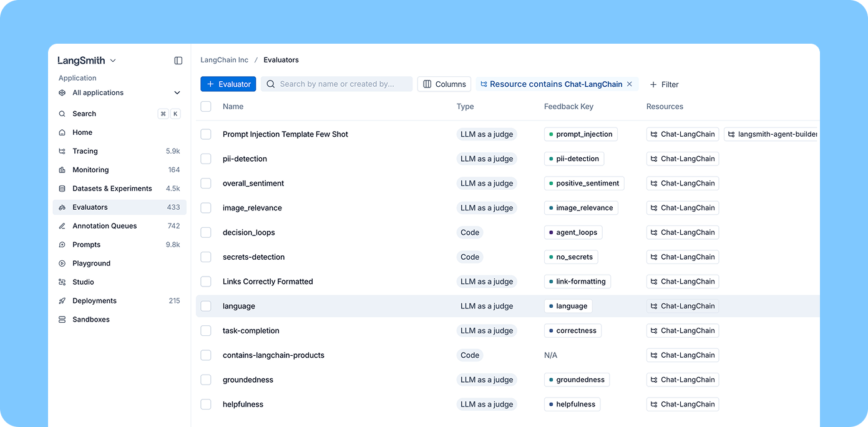
Task: Click the contains-langchain-products row name
Action: click(273, 355)
